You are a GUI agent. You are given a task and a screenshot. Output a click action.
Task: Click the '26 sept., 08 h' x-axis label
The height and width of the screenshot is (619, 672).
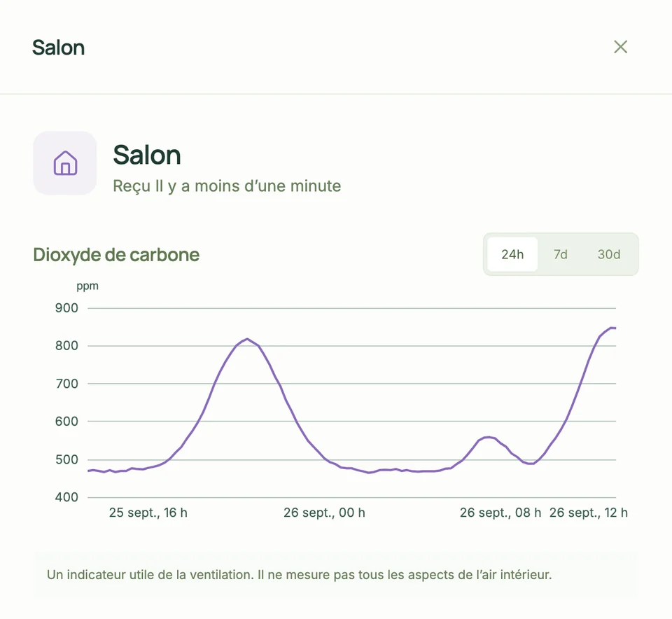500,513
